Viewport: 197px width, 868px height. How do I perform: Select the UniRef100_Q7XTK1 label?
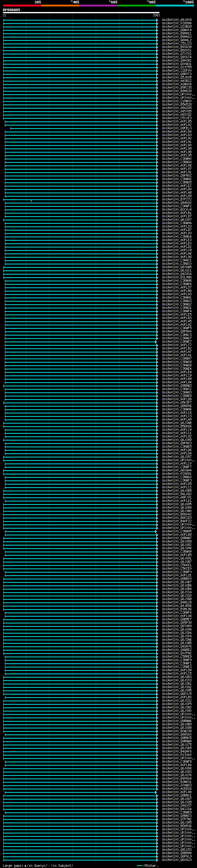tap(176, 54)
